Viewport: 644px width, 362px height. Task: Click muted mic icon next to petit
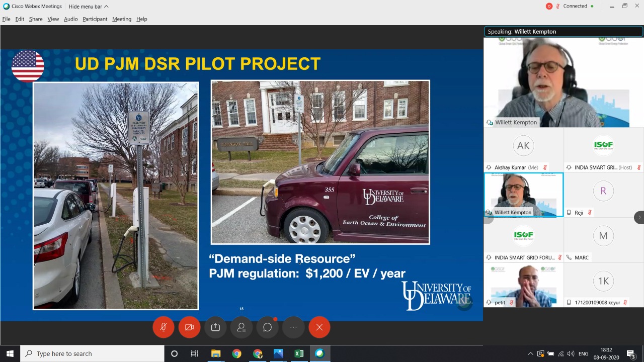coord(511,303)
